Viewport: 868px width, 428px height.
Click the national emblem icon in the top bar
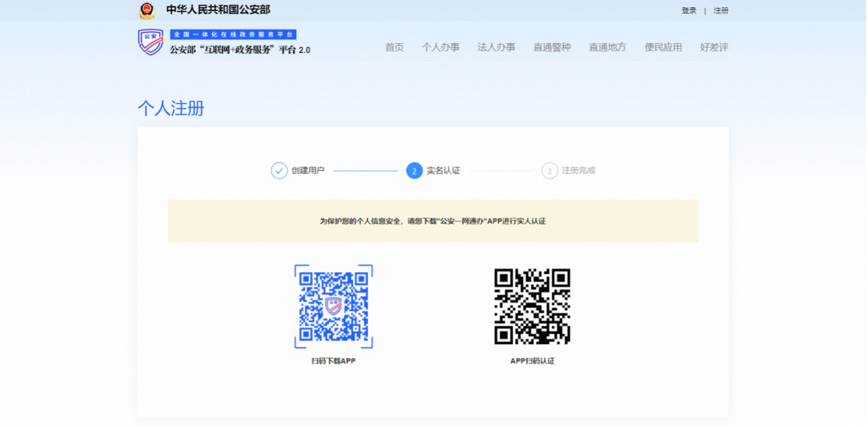(x=146, y=10)
